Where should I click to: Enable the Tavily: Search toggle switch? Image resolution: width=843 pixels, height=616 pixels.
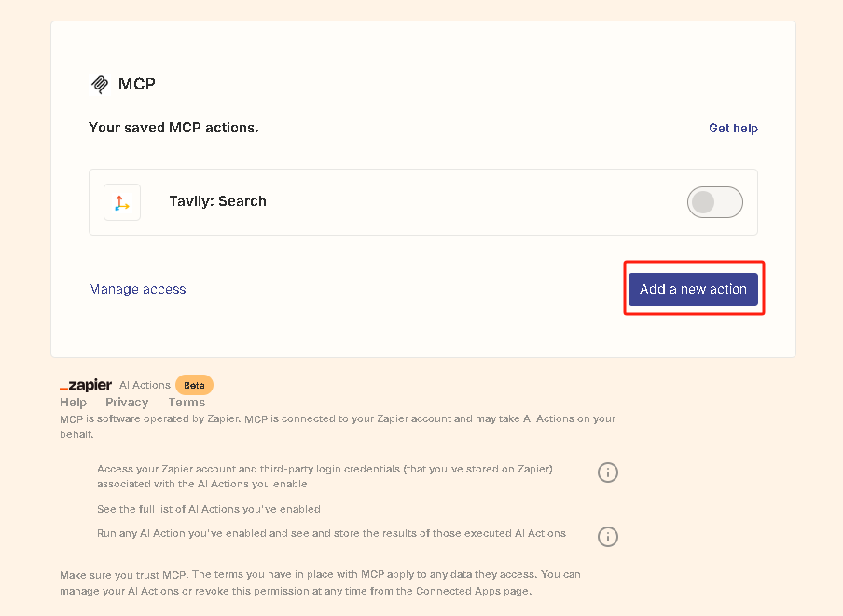click(x=715, y=201)
